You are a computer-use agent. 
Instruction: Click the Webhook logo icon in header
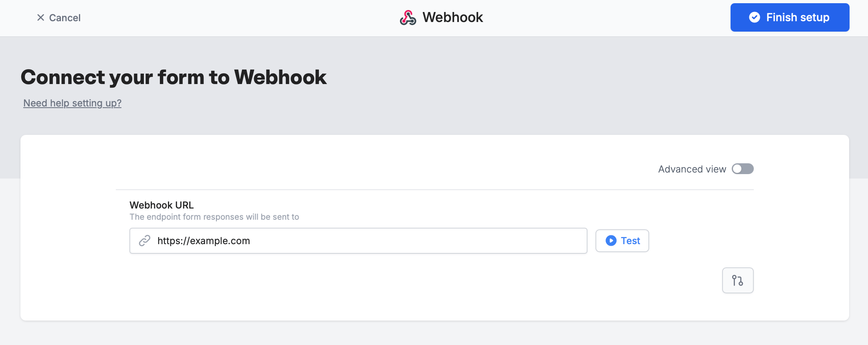tap(408, 18)
